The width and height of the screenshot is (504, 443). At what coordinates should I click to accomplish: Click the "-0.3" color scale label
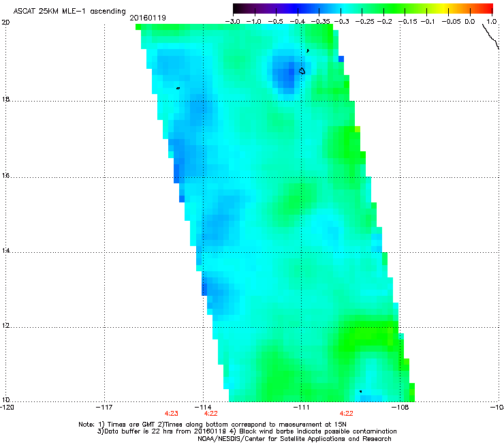point(342,22)
